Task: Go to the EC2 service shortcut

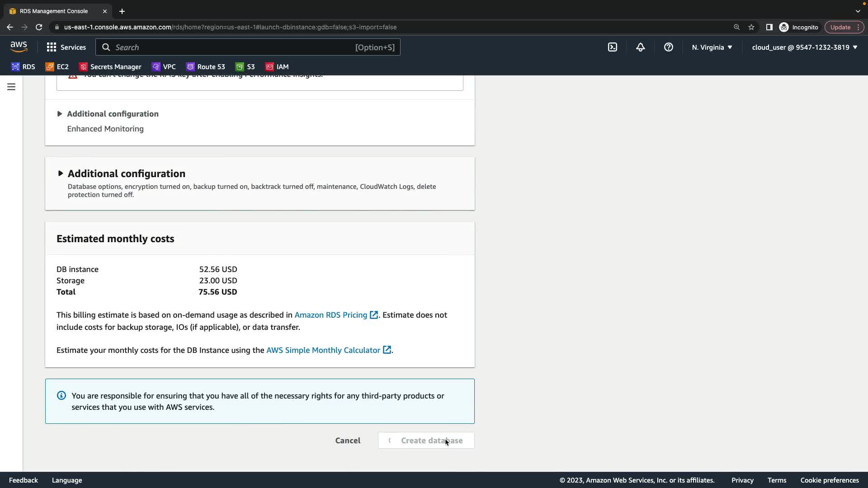Action: pos(57,67)
